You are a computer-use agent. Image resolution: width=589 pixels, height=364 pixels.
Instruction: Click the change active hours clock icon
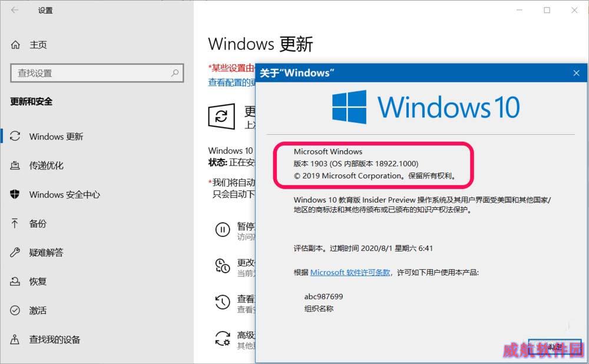pos(223,266)
